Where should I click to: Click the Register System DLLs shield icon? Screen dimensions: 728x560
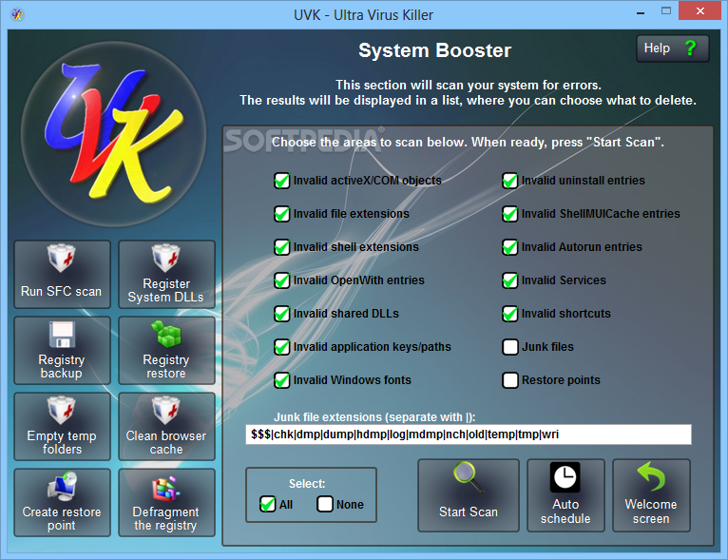pyautogui.click(x=165, y=258)
